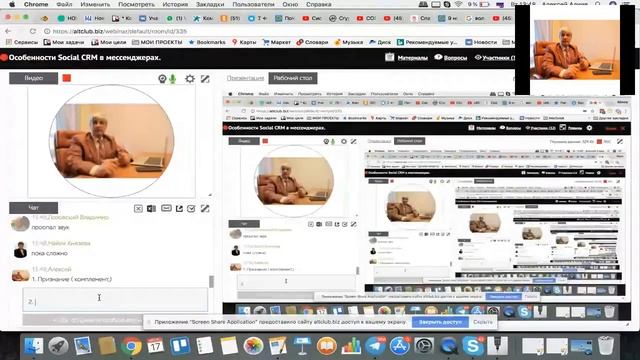Open the chat keyboard icon
The height and width of the screenshot is (360, 640).
point(166,208)
